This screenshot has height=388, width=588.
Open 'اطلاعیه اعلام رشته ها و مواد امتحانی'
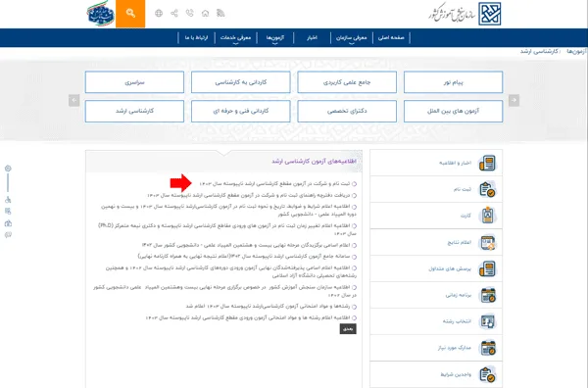pos(248,317)
